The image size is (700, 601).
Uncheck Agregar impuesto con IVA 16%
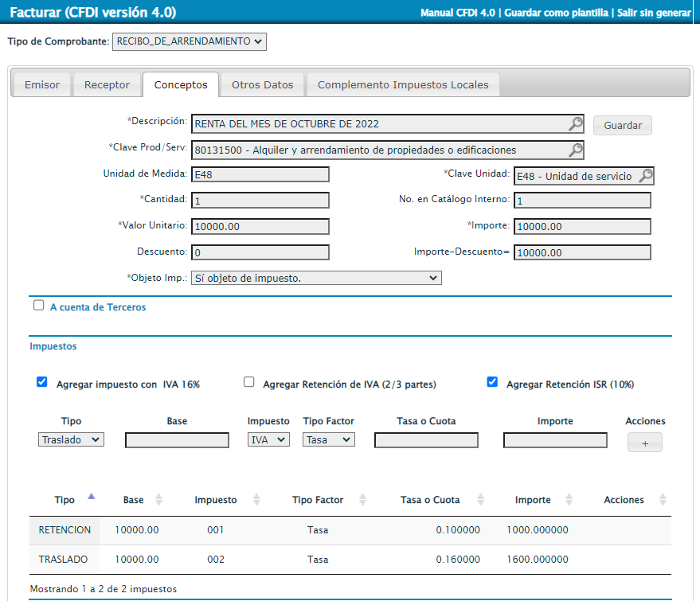pos(42,382)
